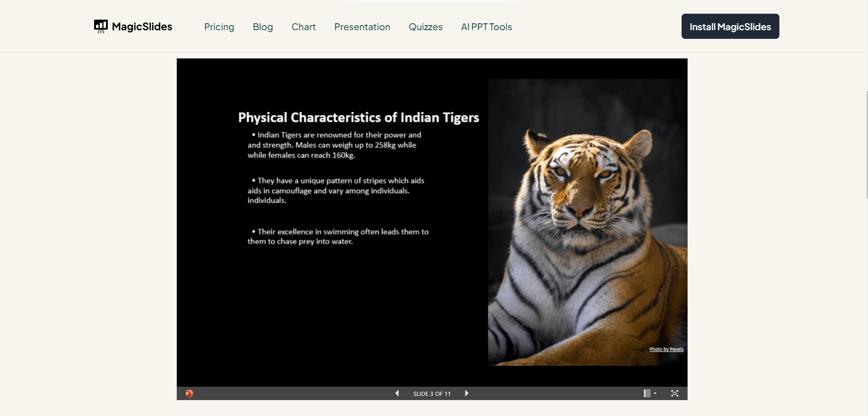Go to the previous slide
The image size is (868, 416).
pyautogui.click(x=397, y=394)
